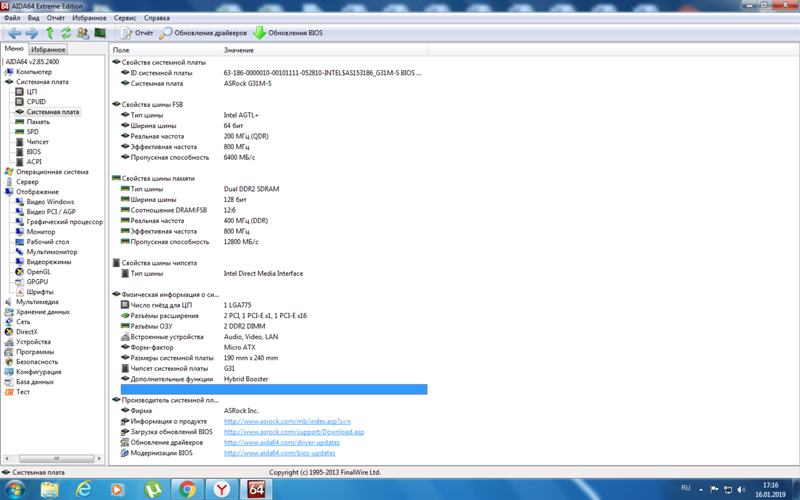Open uTorrent from the taskbar
800x500 pixels.
click(152, 490)
